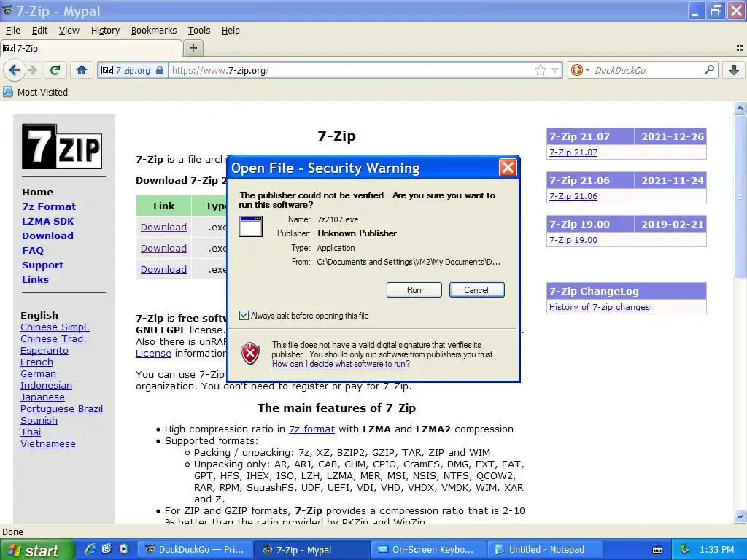Open the Support sidebar link
Image resolution: width=747 pixels, height=560 pixels.
tap(42, 265)
